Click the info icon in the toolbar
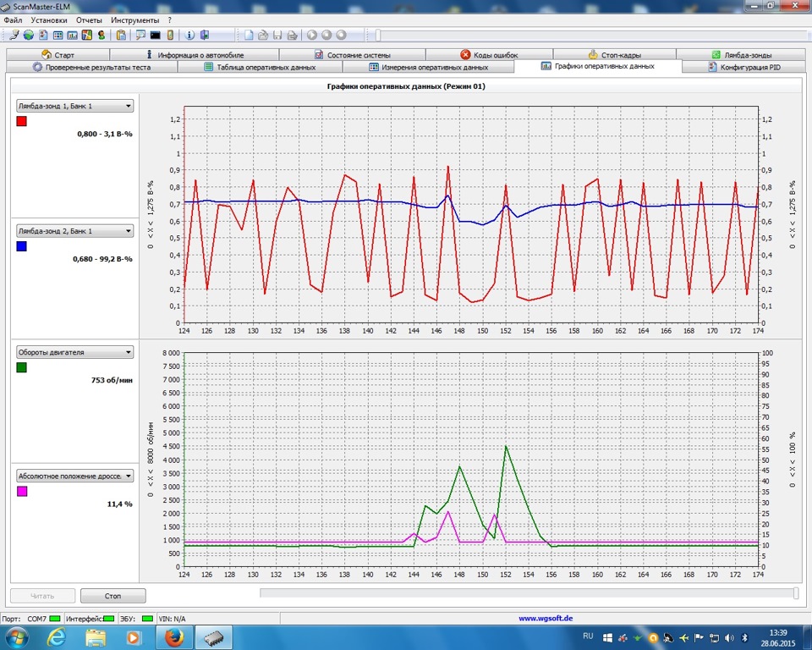Screen dimensions: 812x650 click(x=189, y=35)
